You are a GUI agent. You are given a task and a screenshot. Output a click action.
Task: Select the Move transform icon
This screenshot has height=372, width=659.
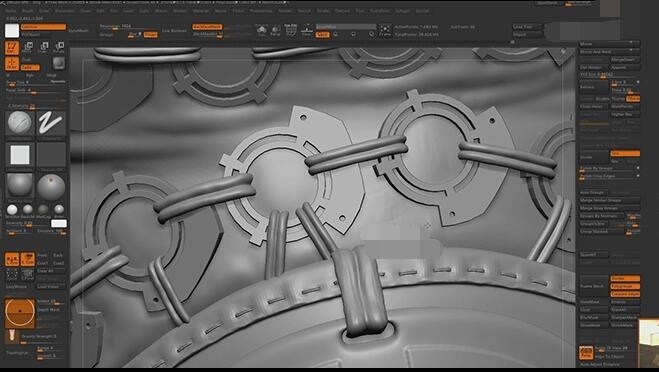click(x=28, y=47)
